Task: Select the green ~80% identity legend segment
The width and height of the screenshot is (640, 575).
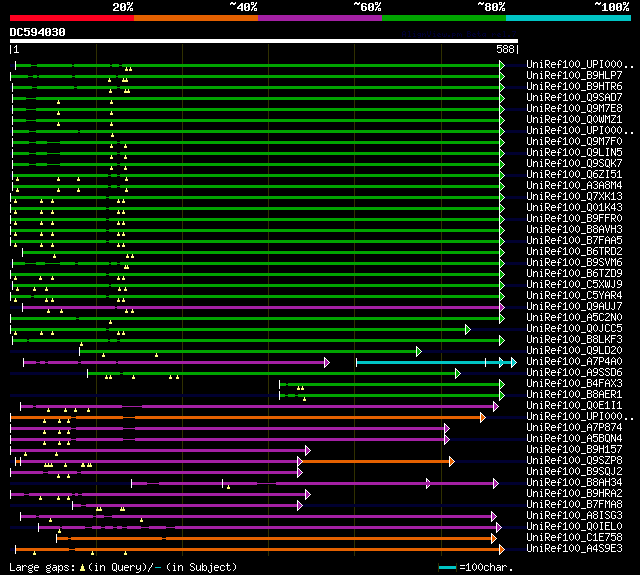Action: tap(444, 18)
